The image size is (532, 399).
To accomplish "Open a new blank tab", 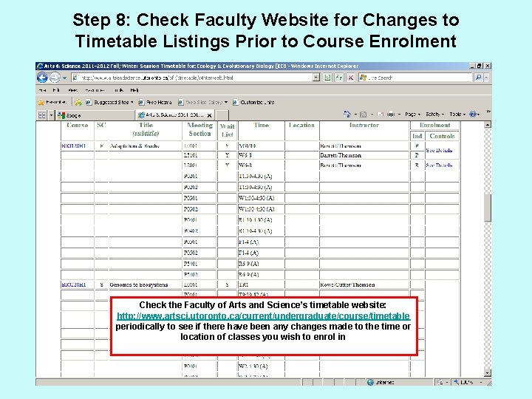I will pos(222,115).
